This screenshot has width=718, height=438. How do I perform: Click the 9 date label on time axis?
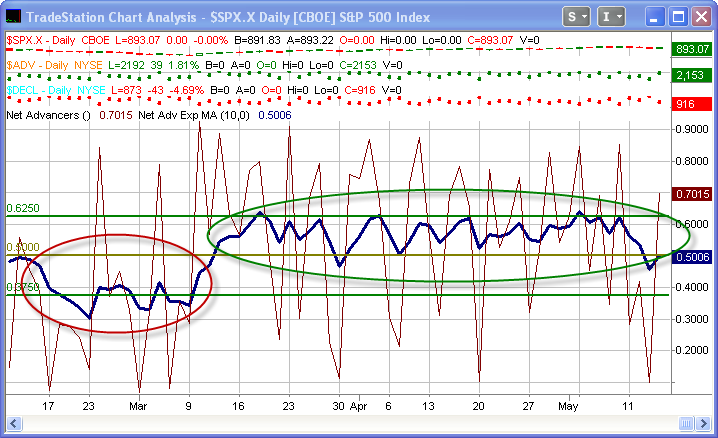pos(188,406)
